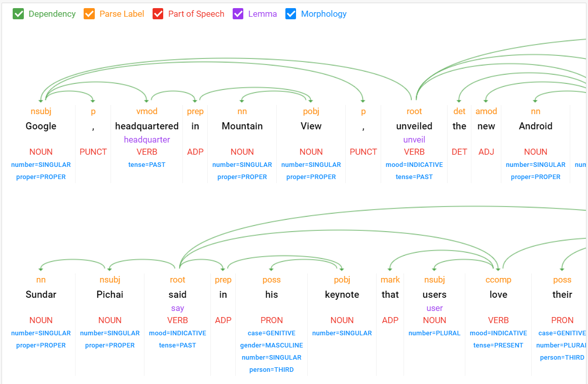The height and width of the screenshot is (384, 588).
Task: Uncheck the Morphology checkbox
Action: [290, 14]
